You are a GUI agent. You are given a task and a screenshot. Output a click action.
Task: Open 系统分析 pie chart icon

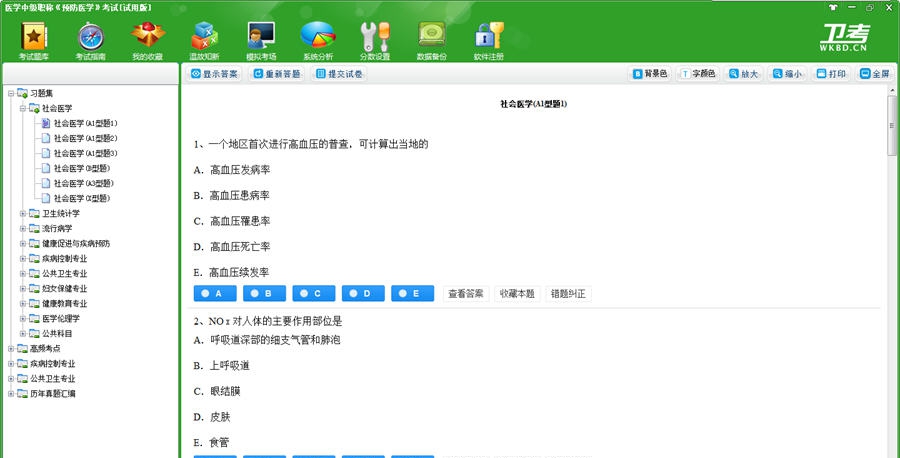coord(318,40)
